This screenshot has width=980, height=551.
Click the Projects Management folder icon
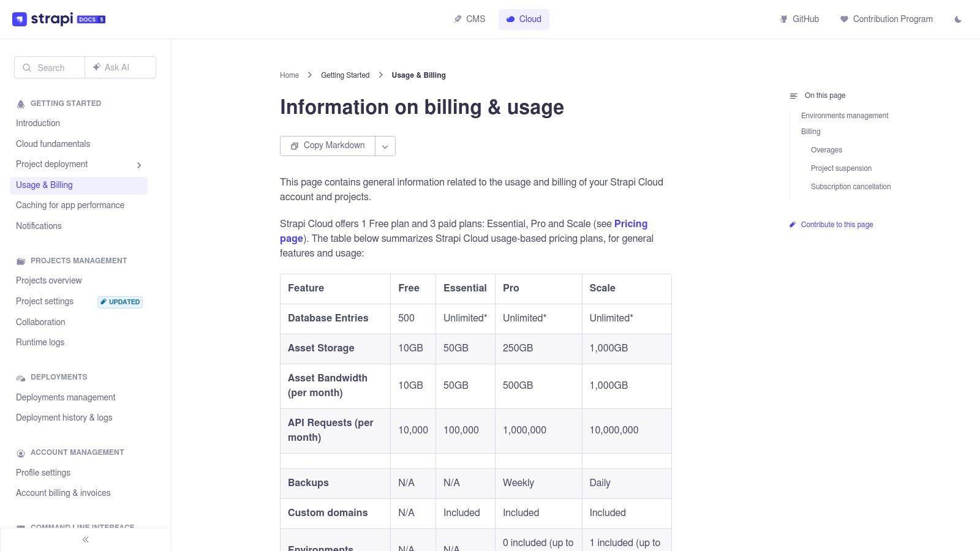tap(21, 261)
